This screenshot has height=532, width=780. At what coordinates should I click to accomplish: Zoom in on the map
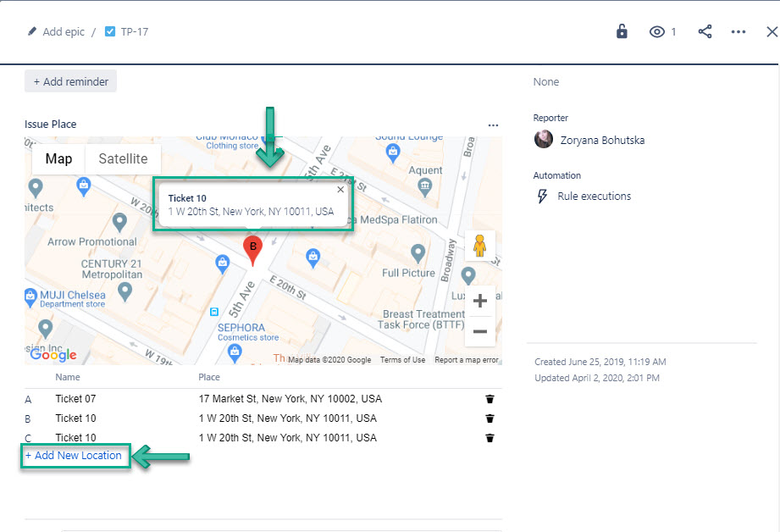[x=479, y=301]
